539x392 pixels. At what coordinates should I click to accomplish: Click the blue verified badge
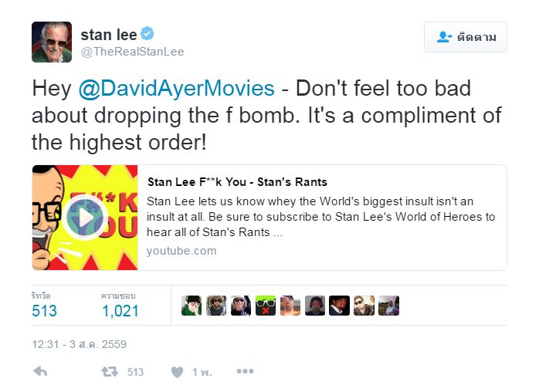[147, 34]
